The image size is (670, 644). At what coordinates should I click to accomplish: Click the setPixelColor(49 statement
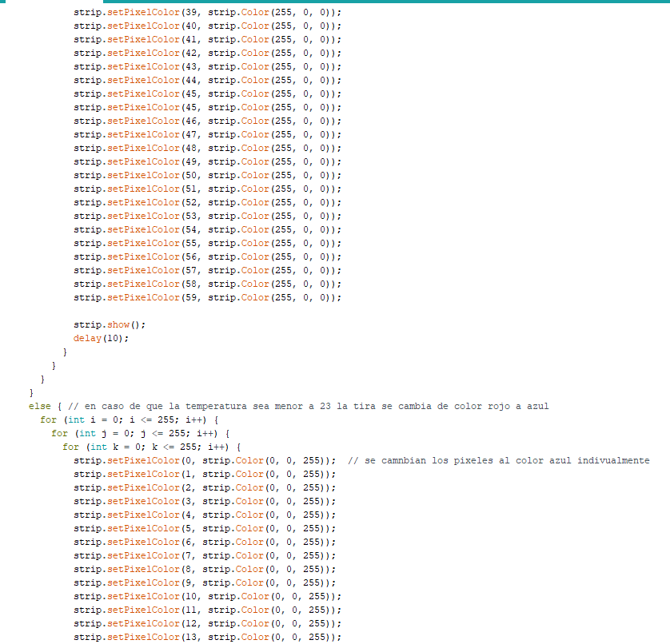tap(207, 162)
